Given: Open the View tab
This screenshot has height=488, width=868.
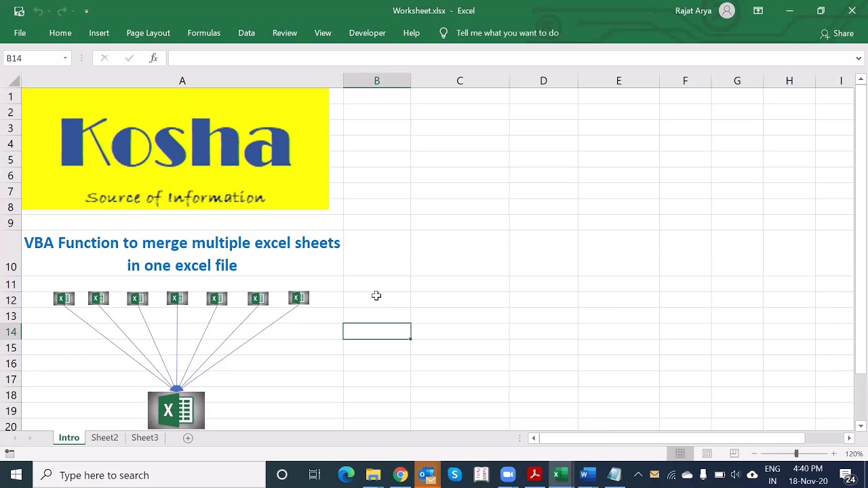Looking at the screenshot, I should pos(323,33).
